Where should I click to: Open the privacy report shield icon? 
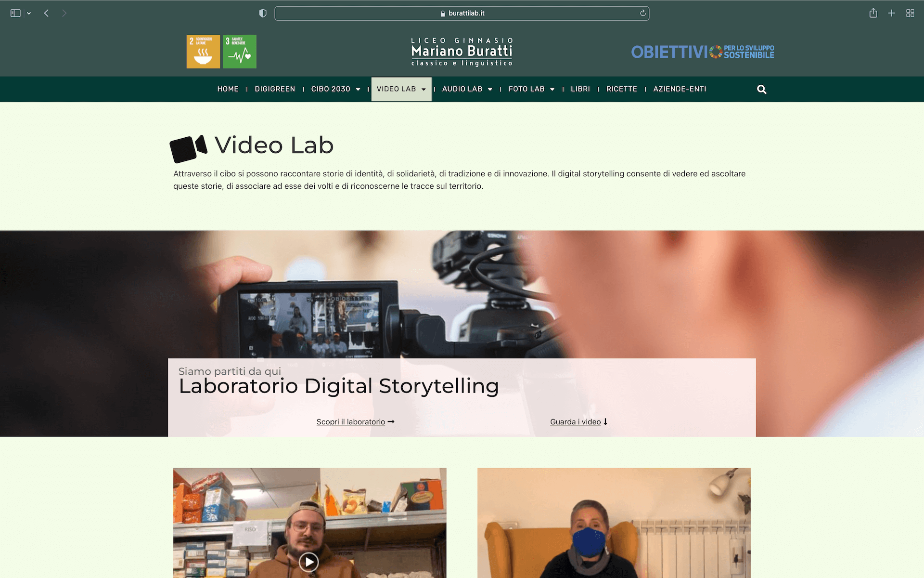pyautogui.click(x=263, y=13)
